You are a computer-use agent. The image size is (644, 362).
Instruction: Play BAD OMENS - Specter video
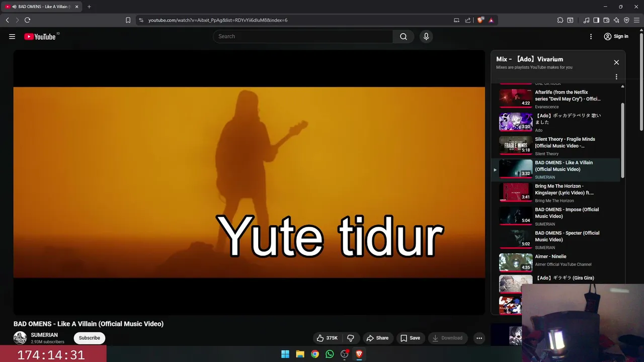pos(556,240)
